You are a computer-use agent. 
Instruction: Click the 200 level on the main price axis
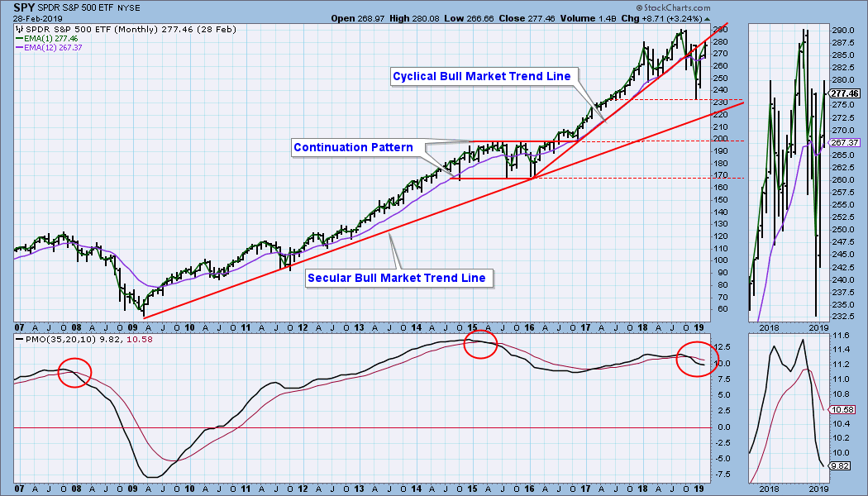[722, 139]
